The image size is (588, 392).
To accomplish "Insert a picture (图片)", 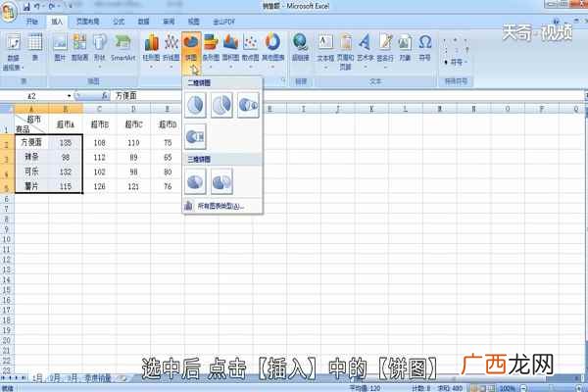I will click(x=60, y=48).
